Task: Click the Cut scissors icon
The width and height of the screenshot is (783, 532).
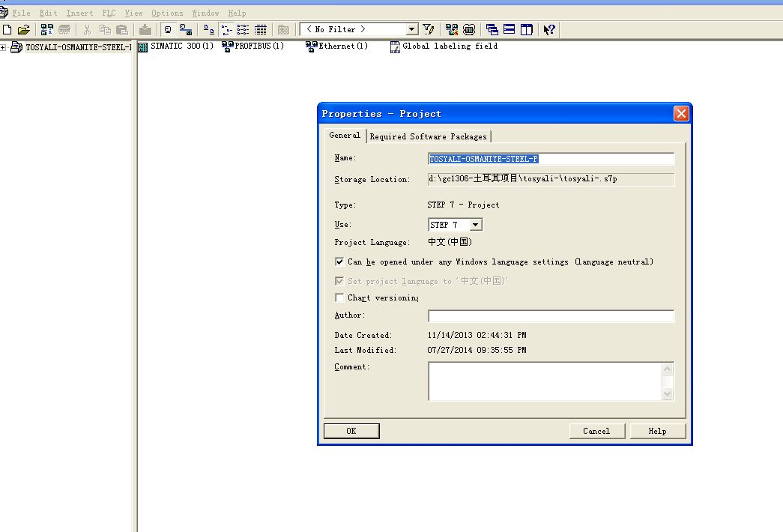Action: (x=88, y=29)
